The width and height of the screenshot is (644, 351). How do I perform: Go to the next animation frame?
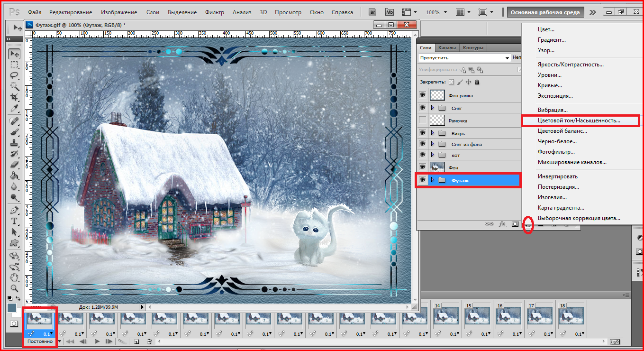[109, 342]
